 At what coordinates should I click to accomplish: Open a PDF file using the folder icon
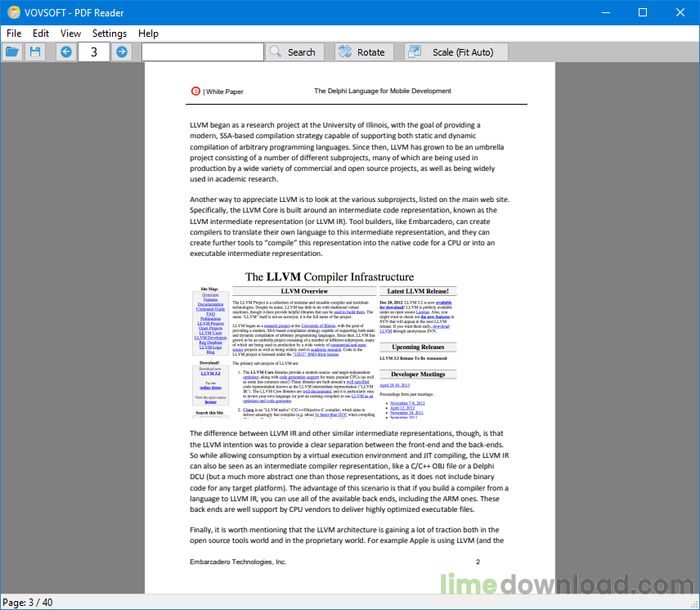[x=12, y=52]
